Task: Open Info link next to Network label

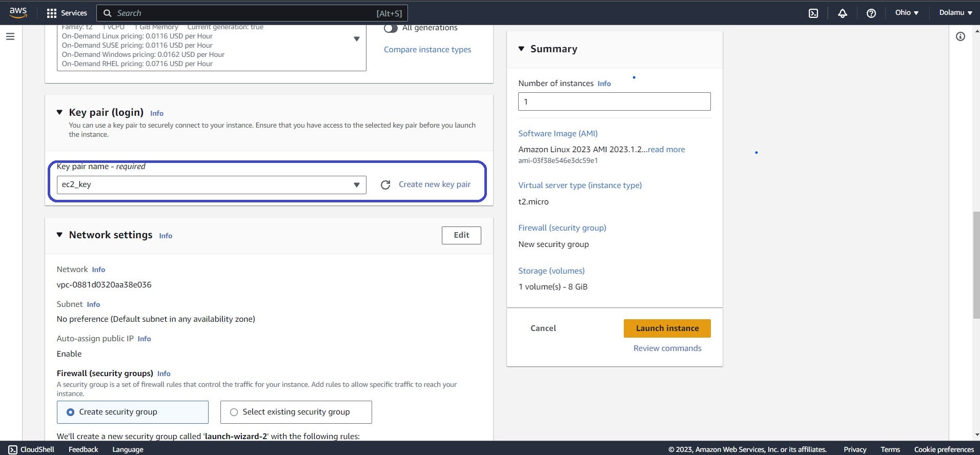Action: click(x=98, y=270)
